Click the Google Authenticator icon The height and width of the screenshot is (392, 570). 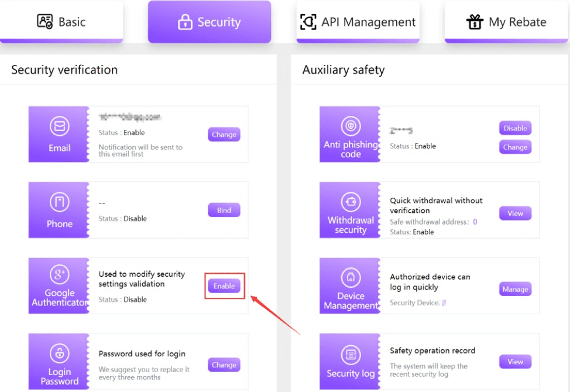pos(59,274)
